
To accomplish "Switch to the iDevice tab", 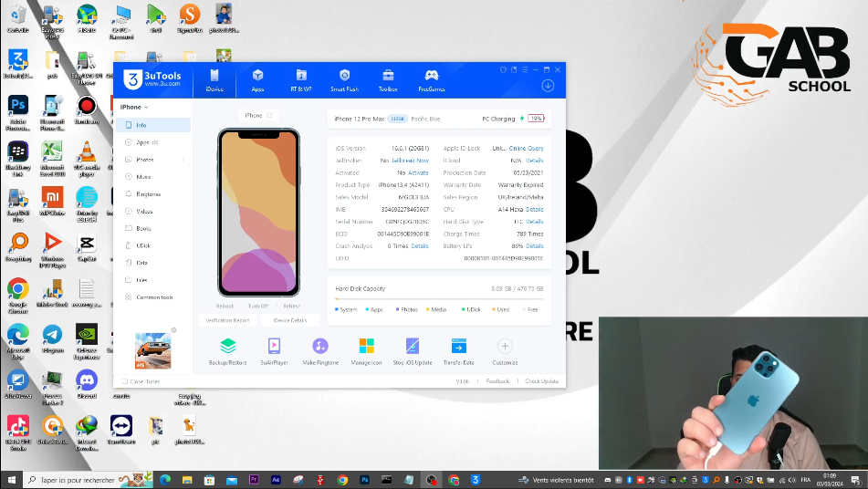I will (x=214, y=80).
